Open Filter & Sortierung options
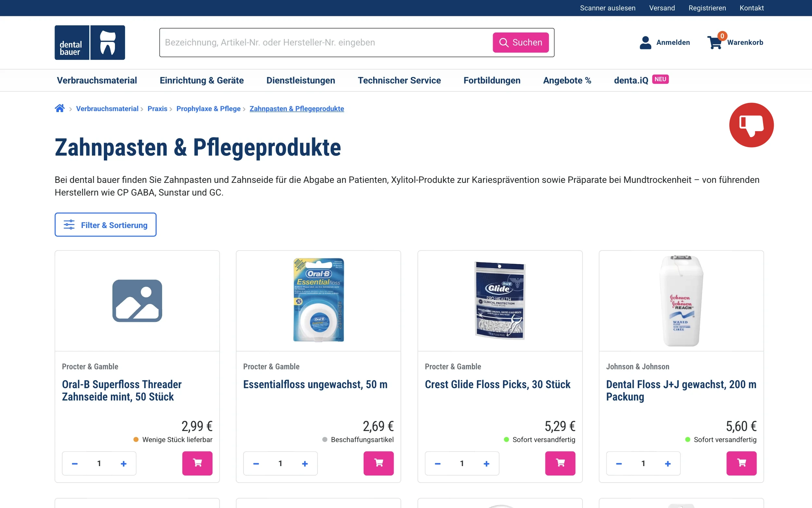Image resolution: width=812 pixels, height=508 pixels. click(x=105, y=224)
